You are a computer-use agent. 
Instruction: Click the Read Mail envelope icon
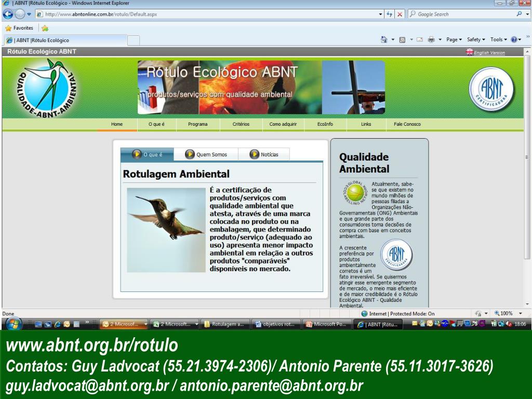click(420, 39)
